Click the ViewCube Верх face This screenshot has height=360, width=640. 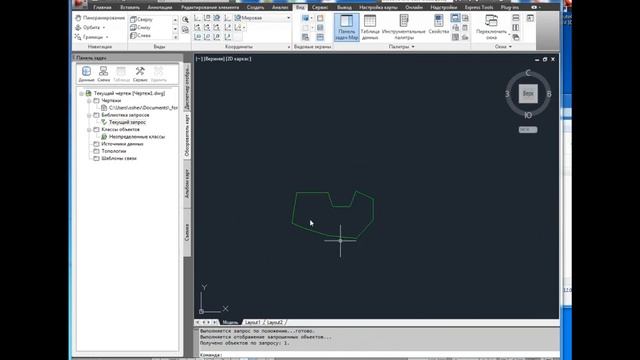point(528,93)
